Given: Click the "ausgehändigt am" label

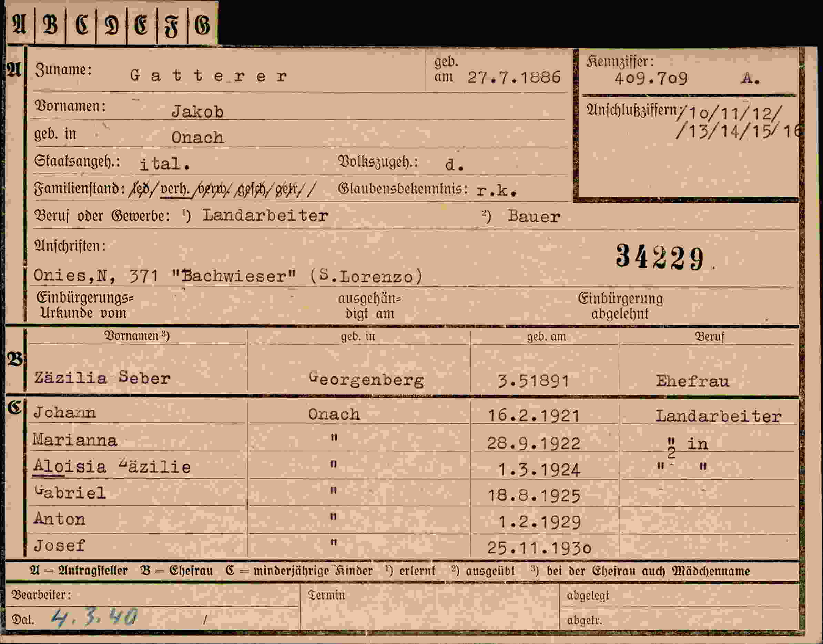Looking at the screenshot, I should coord(370,306).
